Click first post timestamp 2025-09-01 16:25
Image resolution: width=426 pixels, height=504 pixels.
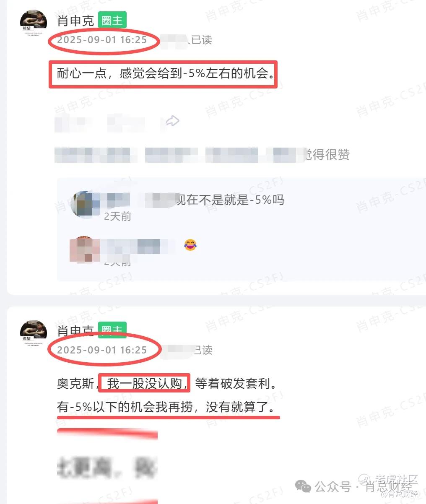click(102, 40)
